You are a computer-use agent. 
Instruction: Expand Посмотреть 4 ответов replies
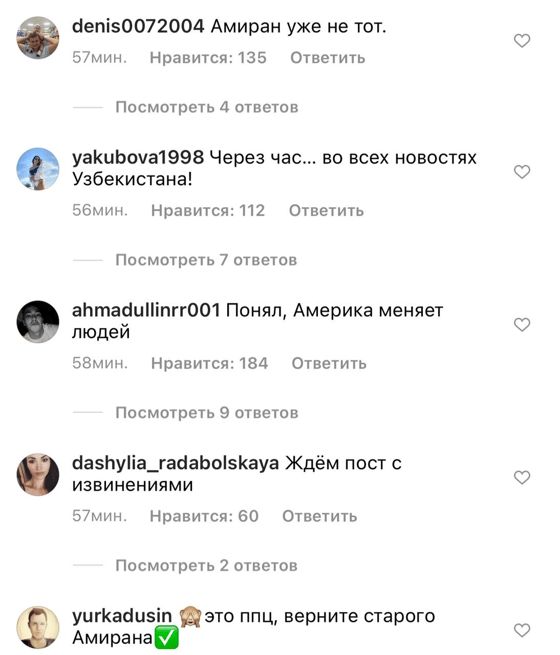(x=207, y=107)
